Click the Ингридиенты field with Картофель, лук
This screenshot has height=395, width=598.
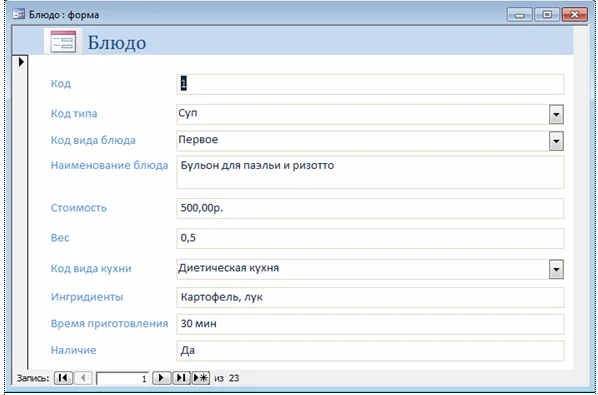[x=370, y=297]
